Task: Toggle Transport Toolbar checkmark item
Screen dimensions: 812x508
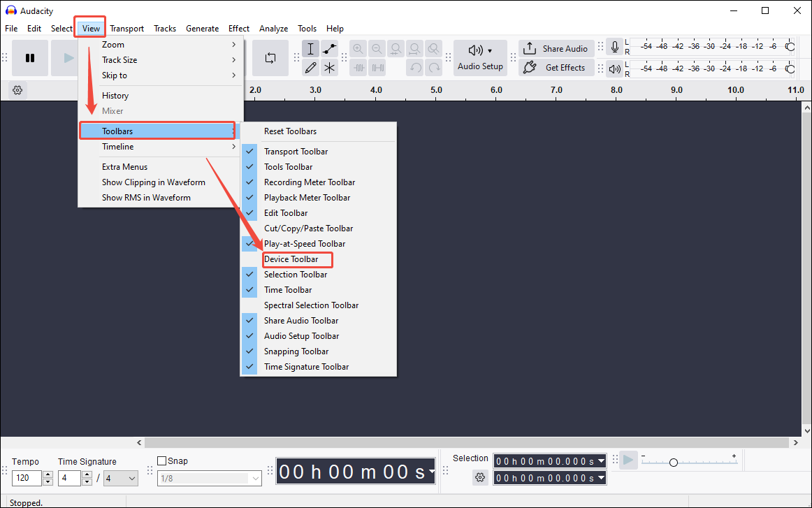Action: tap(319, 151)
